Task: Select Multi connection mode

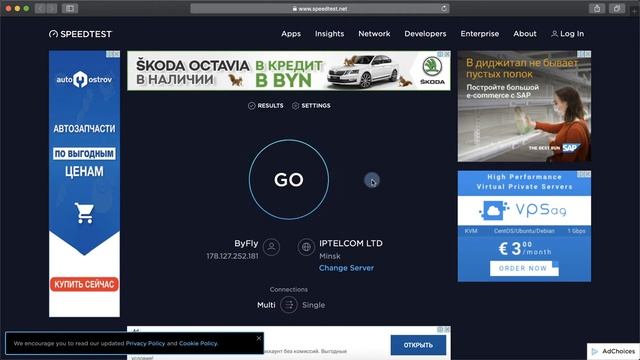Action: click(x=266, y=305)
